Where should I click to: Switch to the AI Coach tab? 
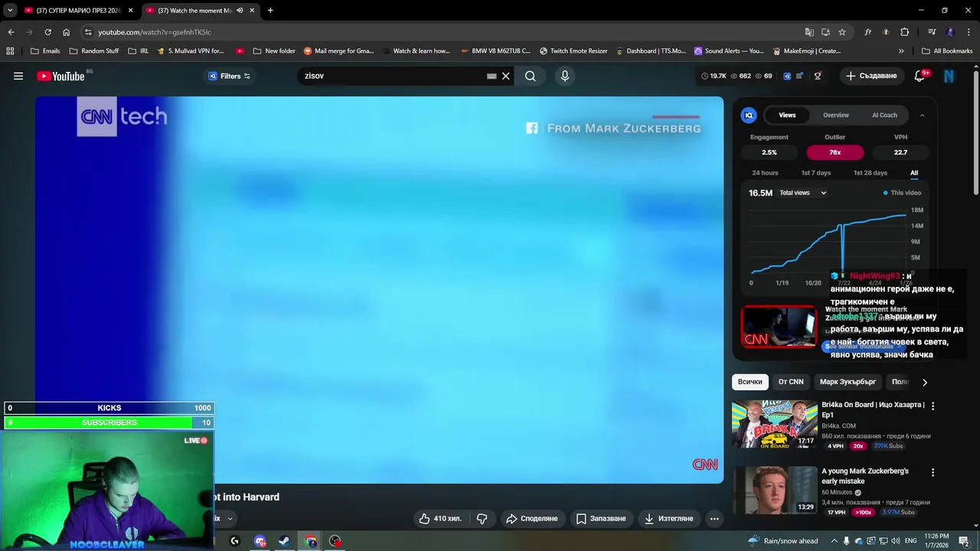pos(884,115)
